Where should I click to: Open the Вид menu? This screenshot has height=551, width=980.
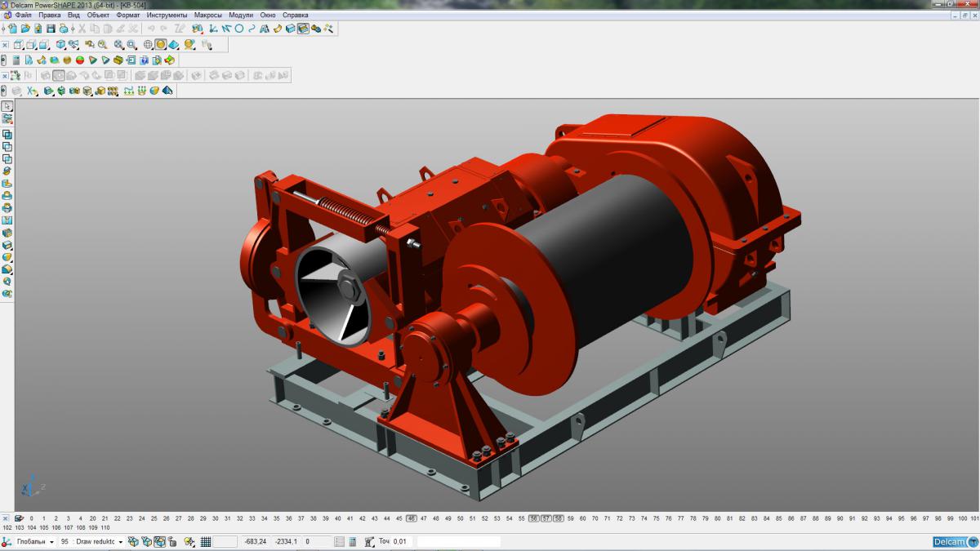pos(73,15)
